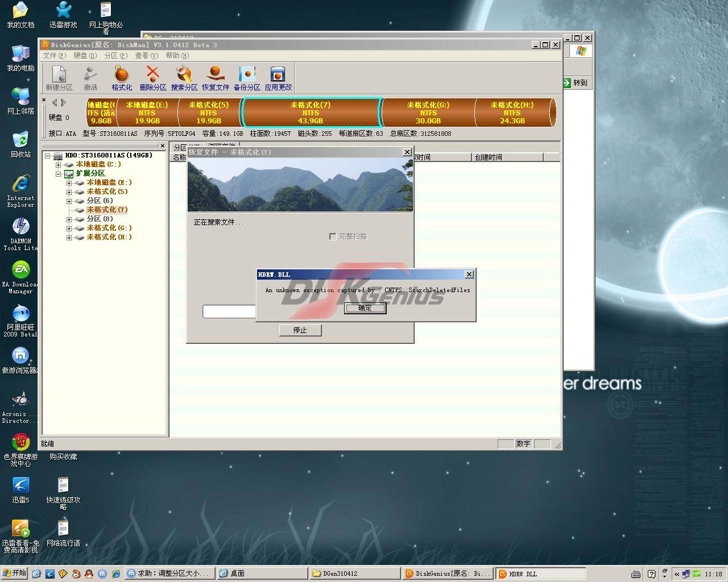Go to previous disk with left arrow
Image resolution: width=728 pixels, height=582 pixels.
(55, 103)
